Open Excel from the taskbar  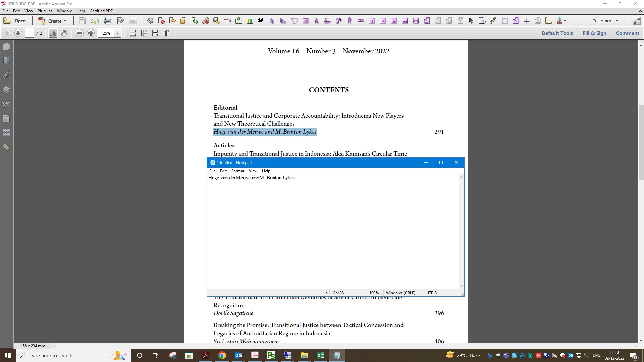click(320, 355)
